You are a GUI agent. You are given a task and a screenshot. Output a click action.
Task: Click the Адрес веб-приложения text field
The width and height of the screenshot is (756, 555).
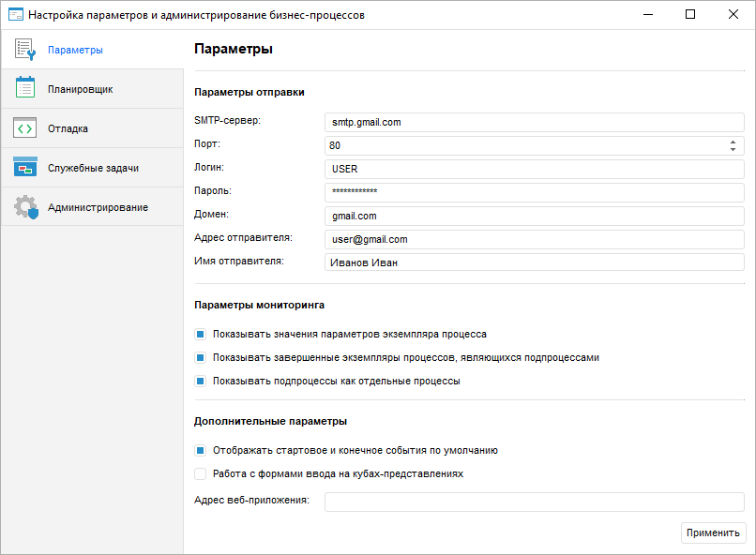tap(534, 502)
